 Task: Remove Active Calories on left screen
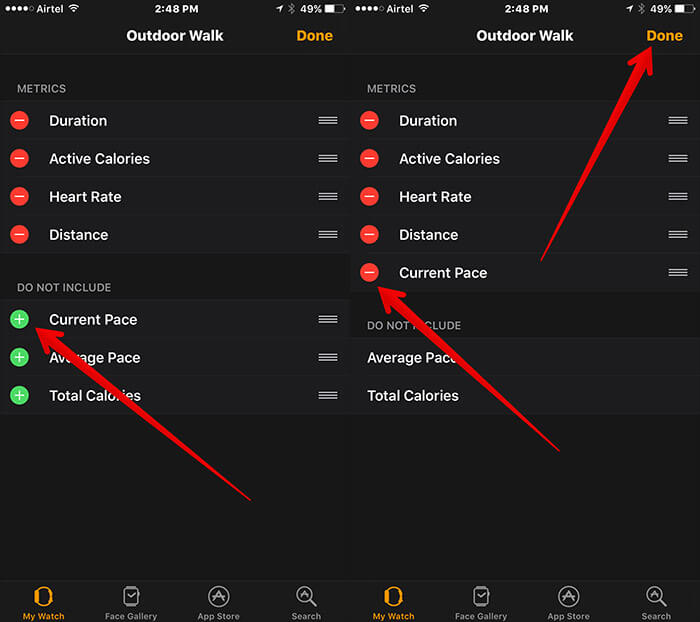coord(20,159)
